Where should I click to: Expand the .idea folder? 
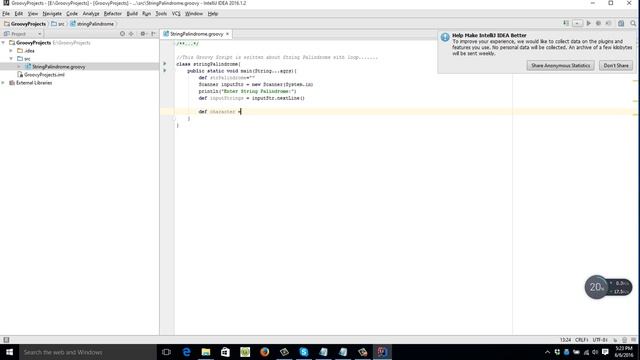(11, 51)
